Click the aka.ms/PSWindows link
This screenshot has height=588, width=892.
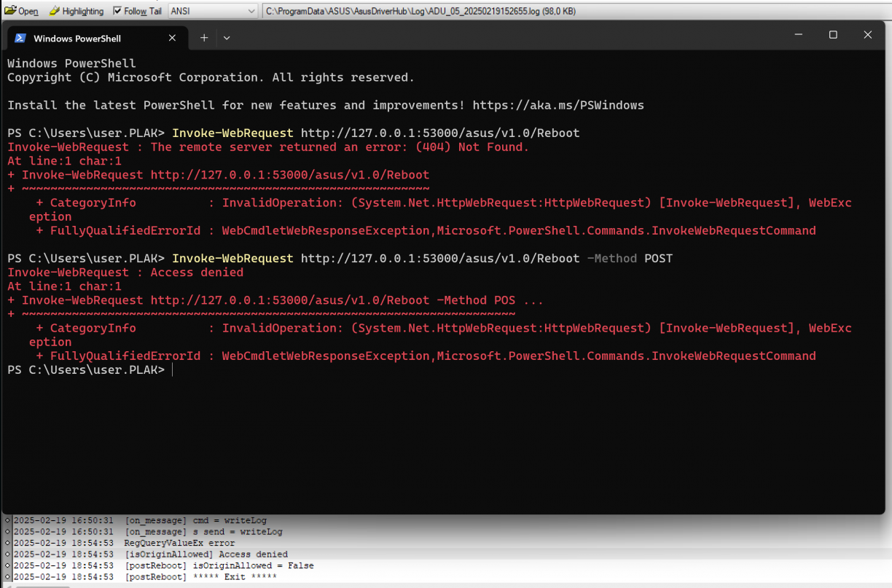tap(558, 105)
